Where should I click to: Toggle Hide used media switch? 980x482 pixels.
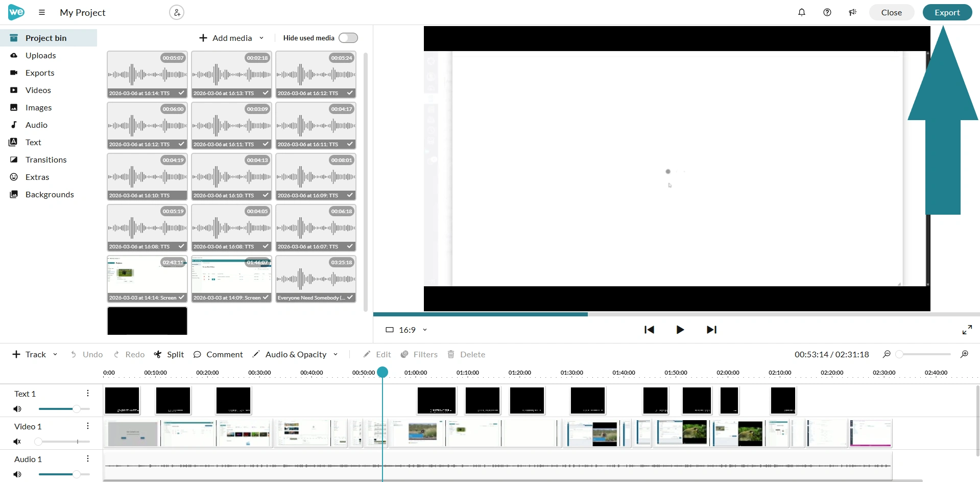click(348, 38)
